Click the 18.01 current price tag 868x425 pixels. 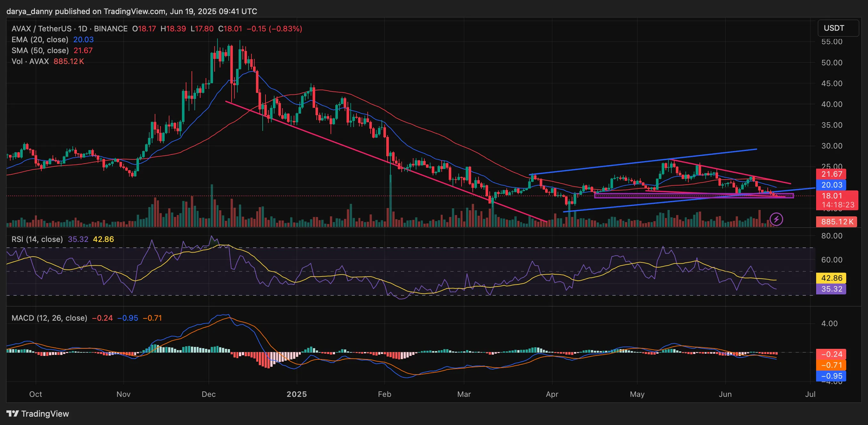[x=831, y=196]
